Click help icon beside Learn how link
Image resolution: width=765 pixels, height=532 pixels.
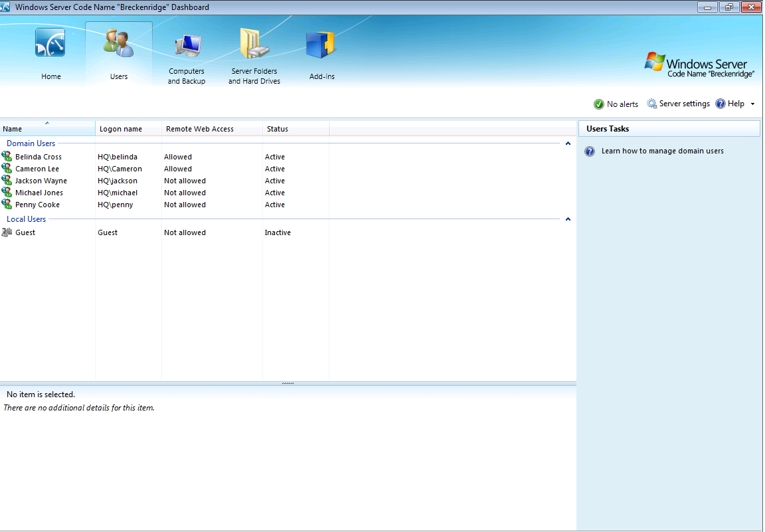point(590,151)
